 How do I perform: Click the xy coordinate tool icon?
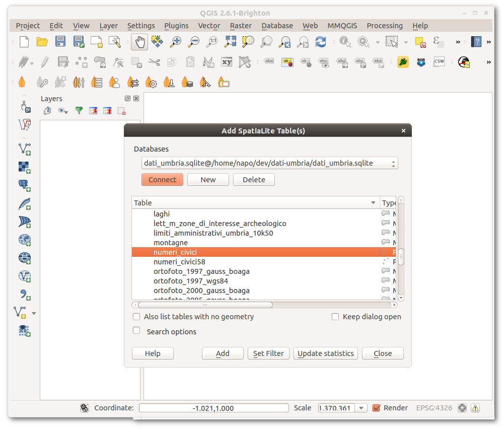[227, 62]
